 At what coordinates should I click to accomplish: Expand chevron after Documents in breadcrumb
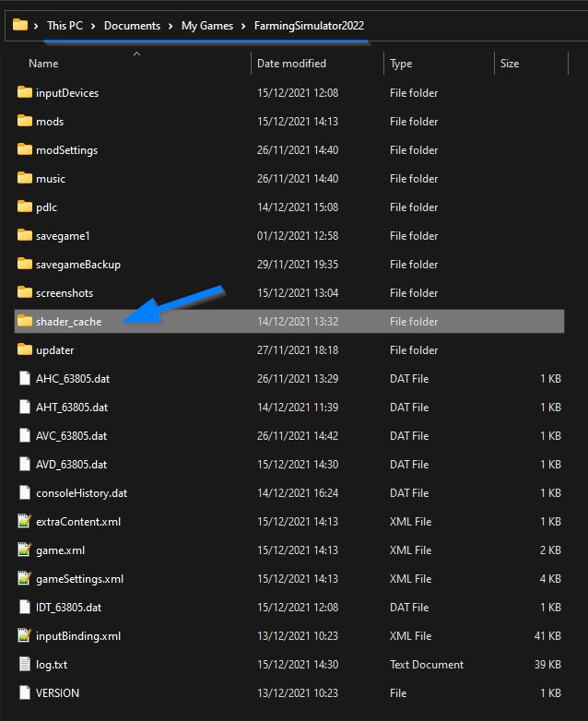pos(171,26)
